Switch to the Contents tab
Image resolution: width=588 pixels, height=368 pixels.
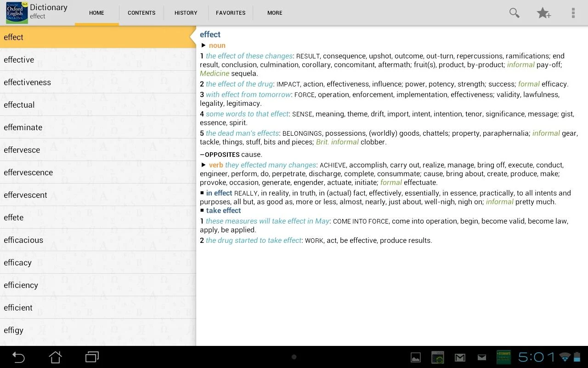(x=141, y=13)
